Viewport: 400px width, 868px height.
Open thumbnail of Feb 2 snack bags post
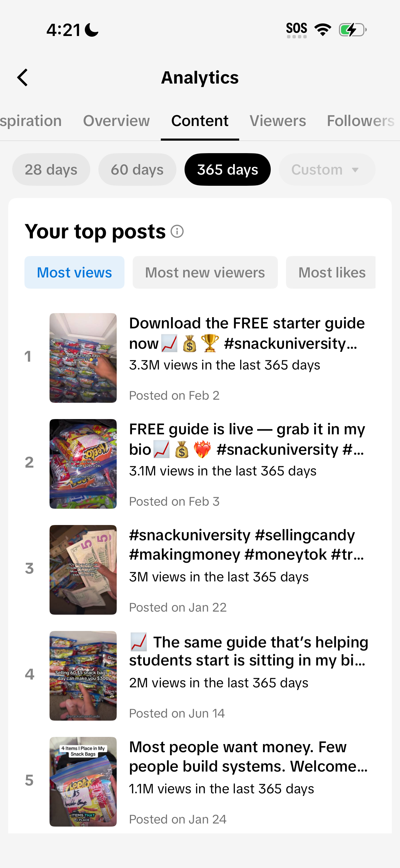coord(83,358)
